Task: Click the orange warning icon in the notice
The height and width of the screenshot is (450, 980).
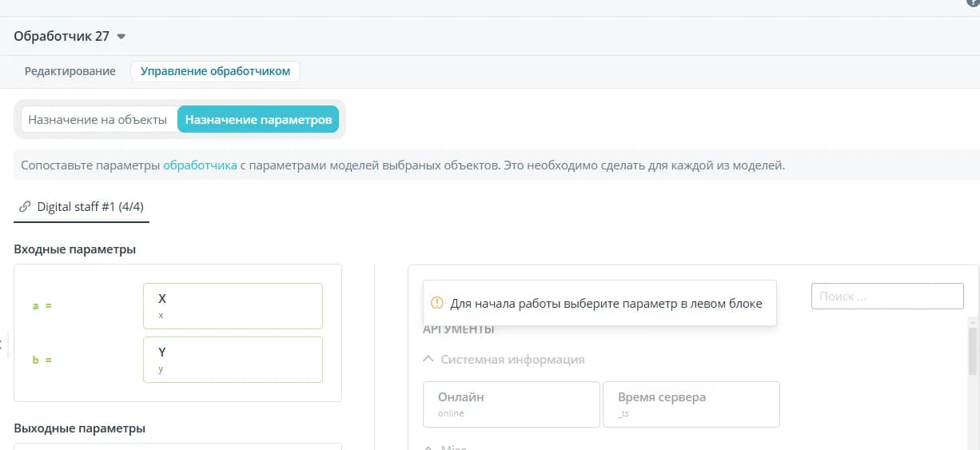Action: [436, 304]
